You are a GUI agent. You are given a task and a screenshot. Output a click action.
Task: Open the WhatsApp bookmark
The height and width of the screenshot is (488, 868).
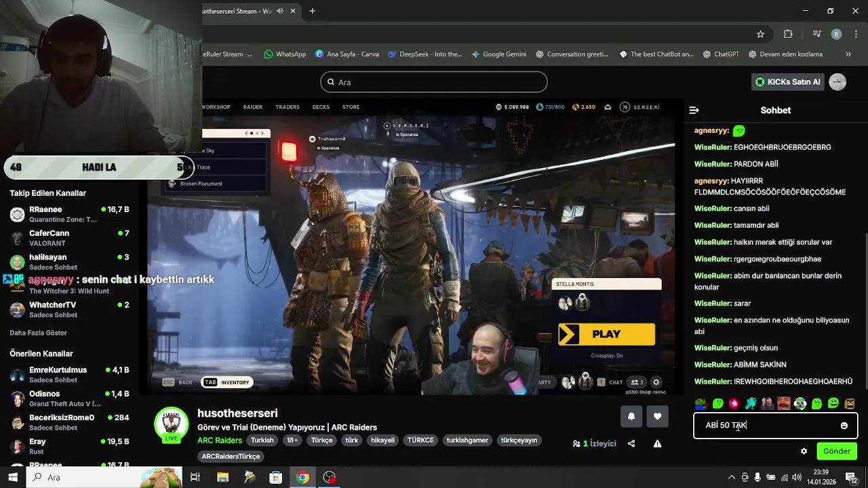tap(285, 54)
